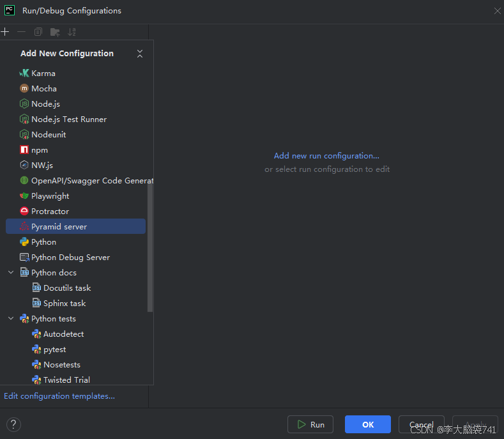Click the Copy Configuration toolbar icon
The width and height of the screenshot is (504, 439).
pos(38,32)
